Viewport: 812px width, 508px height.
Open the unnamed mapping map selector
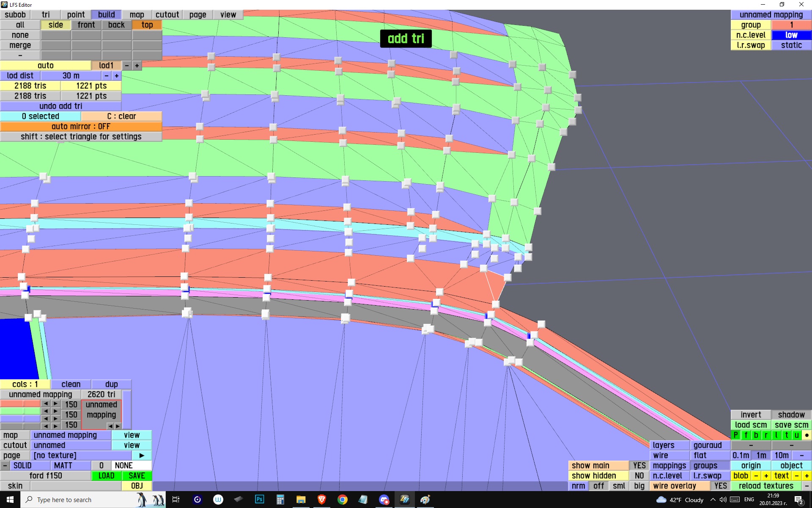pyautogui.click(x=71, y=435)
